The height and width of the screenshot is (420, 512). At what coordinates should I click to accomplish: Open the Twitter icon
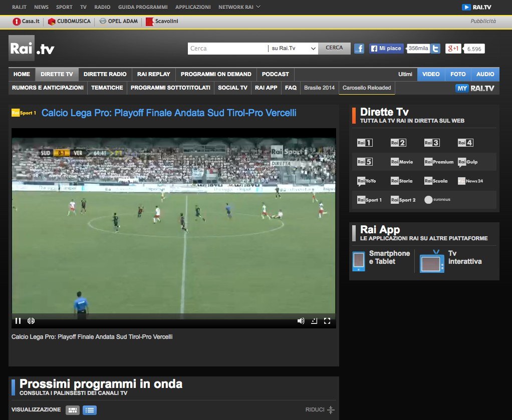point(435,49)
